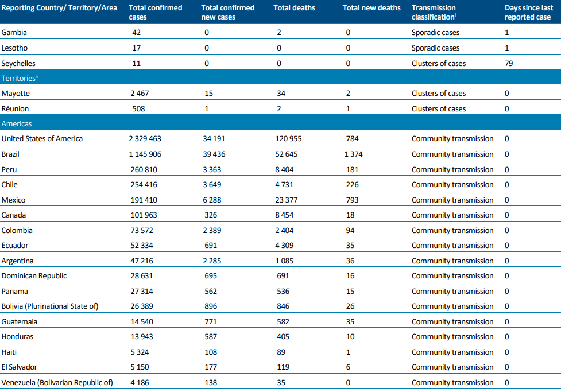Click the Total deaths column header
The image size is (561, 392).
294,8
